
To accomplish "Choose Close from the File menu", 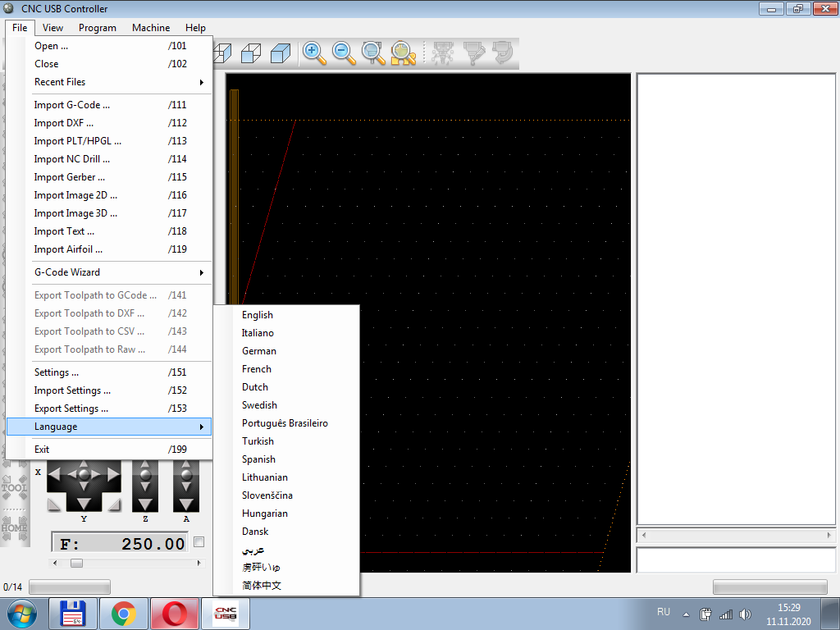I will coord(110,64).
